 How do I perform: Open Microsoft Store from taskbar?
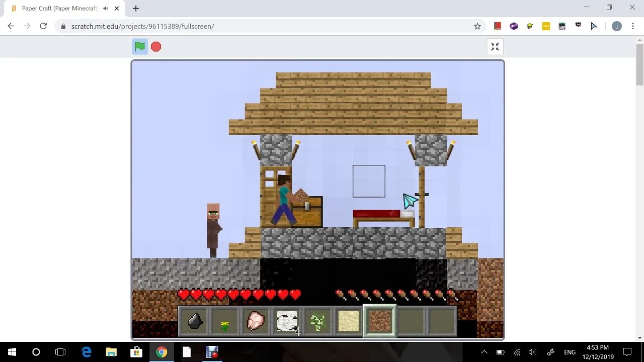[x=136, y=352]
